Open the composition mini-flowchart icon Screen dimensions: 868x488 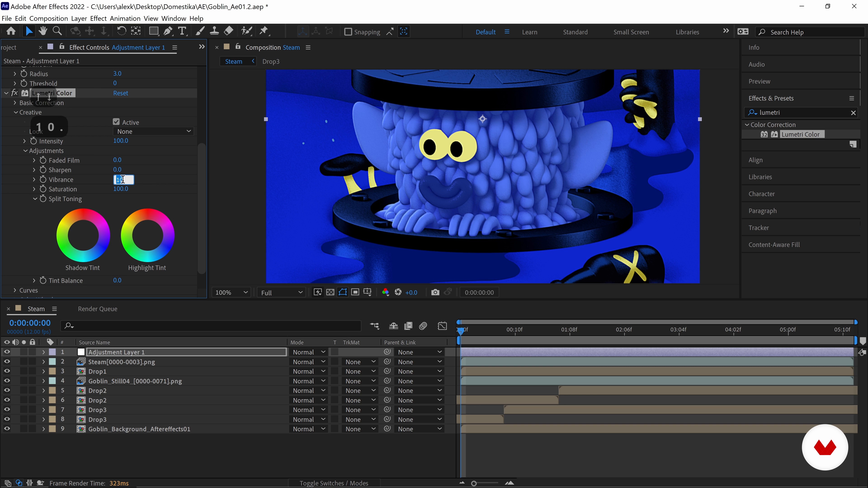374,326
